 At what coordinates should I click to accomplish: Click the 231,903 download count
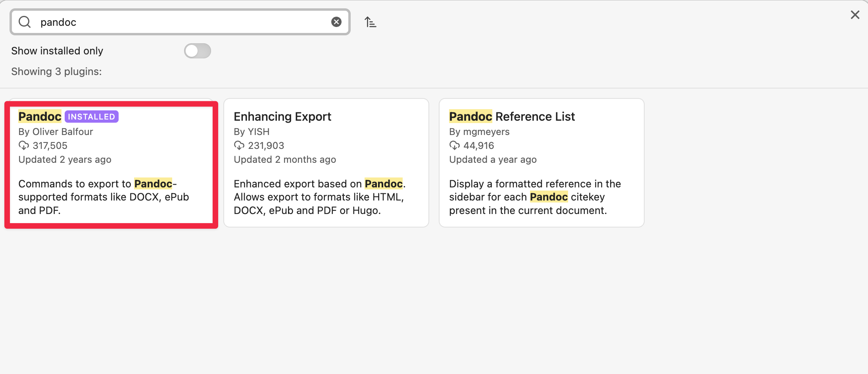pyautogui.click(x=266, y=146)
